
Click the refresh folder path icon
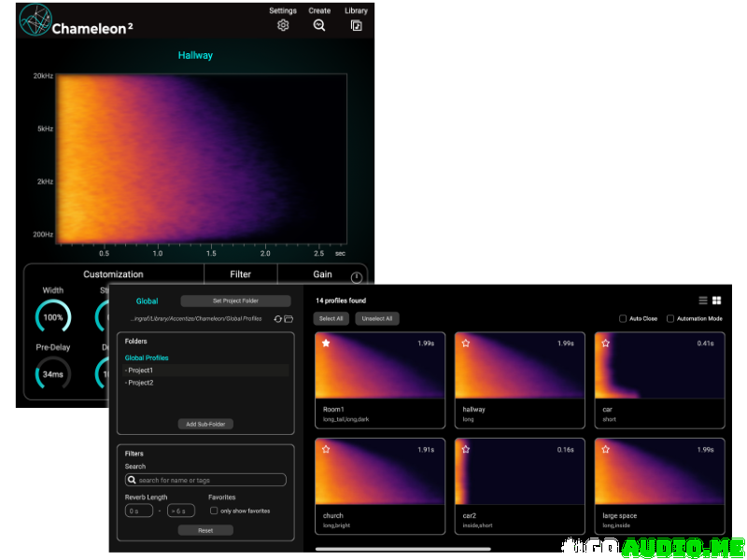[x=278, y=319]
